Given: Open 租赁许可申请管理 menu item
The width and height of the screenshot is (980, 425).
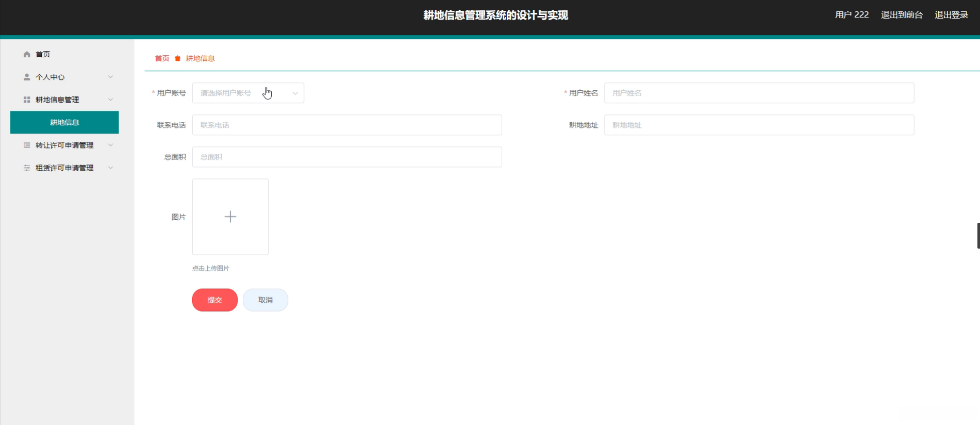Looking at the screenshot, I should [x=64, y=168].
